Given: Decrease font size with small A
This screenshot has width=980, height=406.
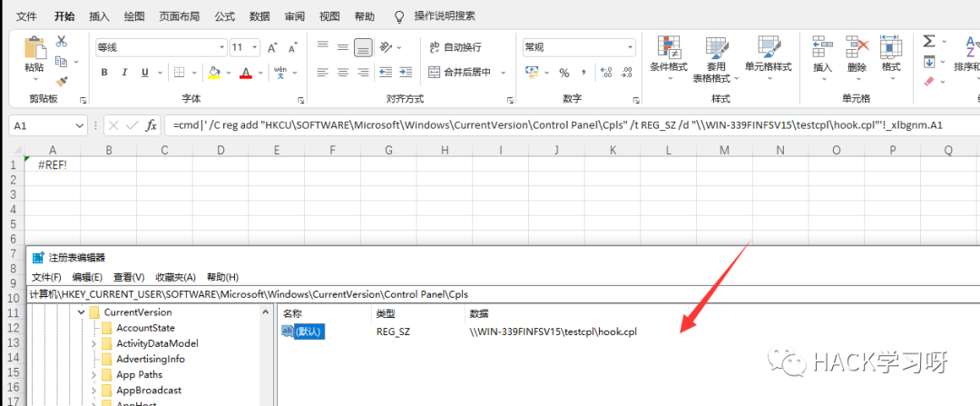Looking at the screenshot, I should [292, 47].
